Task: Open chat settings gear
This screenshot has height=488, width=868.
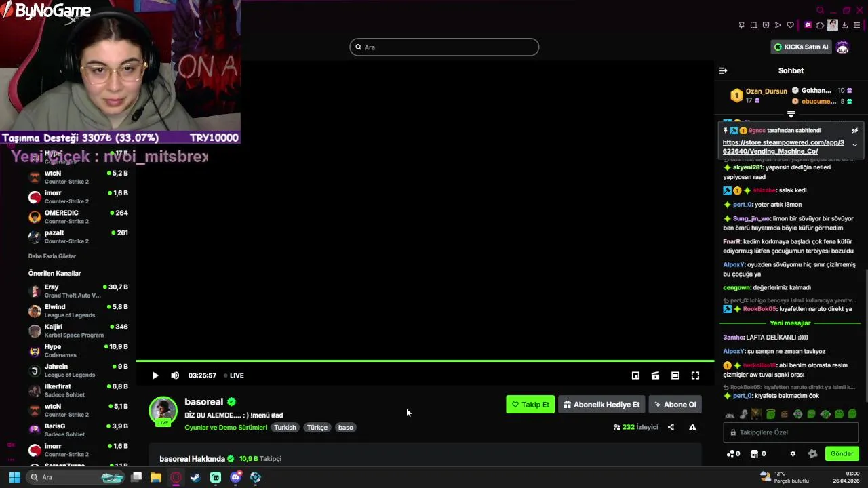Action: click(793, 453)
